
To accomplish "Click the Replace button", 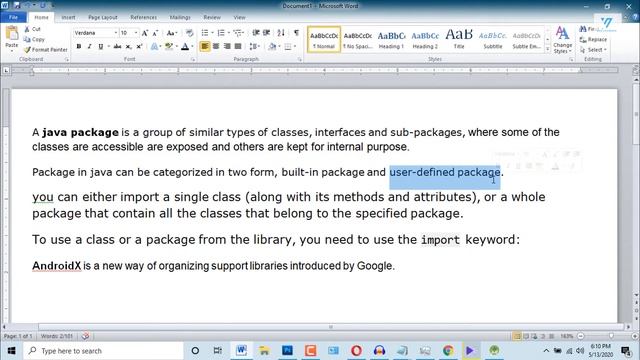I will pyautogui.click(x=593, y=40).
